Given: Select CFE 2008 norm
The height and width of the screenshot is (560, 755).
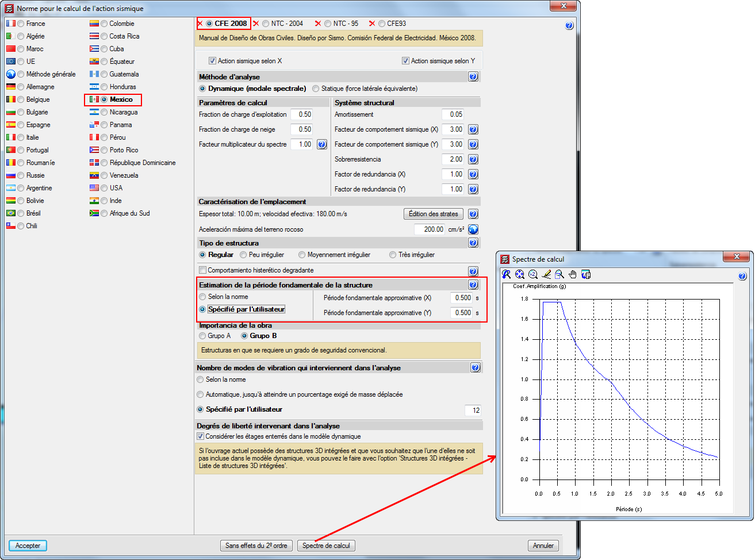Looking at the screenshot, I should [209, 24].
